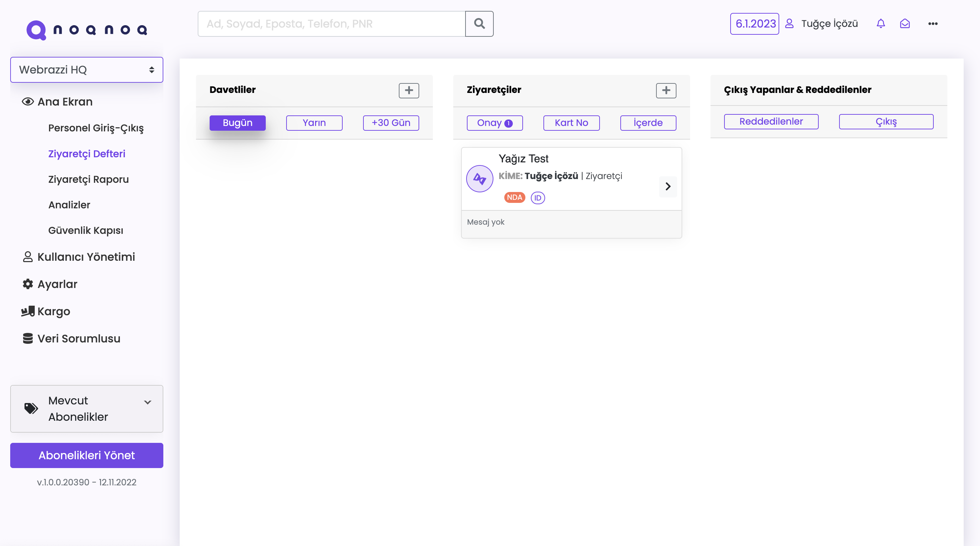Open the three-dots more menu
The image size is (980, 546).
click(x=932, y=23)
